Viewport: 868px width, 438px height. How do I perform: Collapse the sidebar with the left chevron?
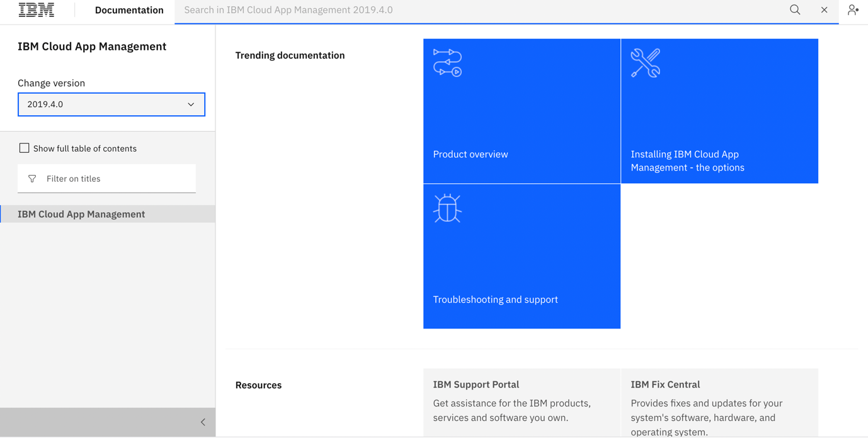coord(203,422)
